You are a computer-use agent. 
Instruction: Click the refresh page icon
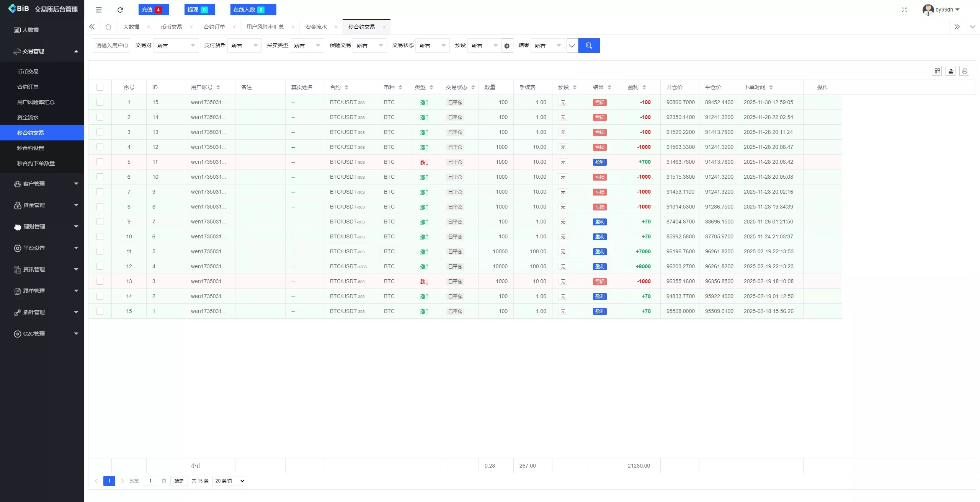click(x=120, y=10)
